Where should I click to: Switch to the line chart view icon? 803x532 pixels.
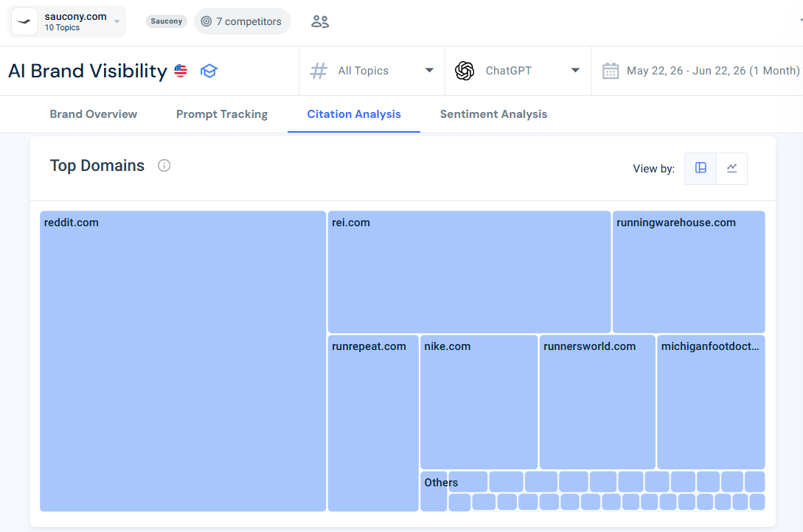point(731,168)
